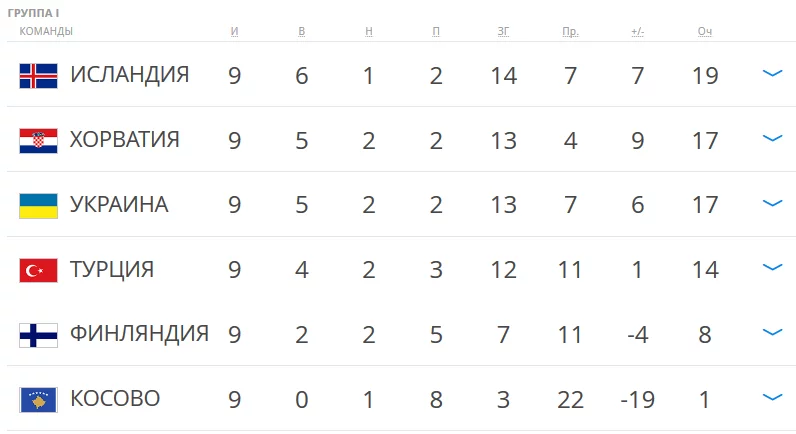Open the ИСЛАНДИЯ team link
796x434 pixels.
pyautogui.click(x=129, y=75)
